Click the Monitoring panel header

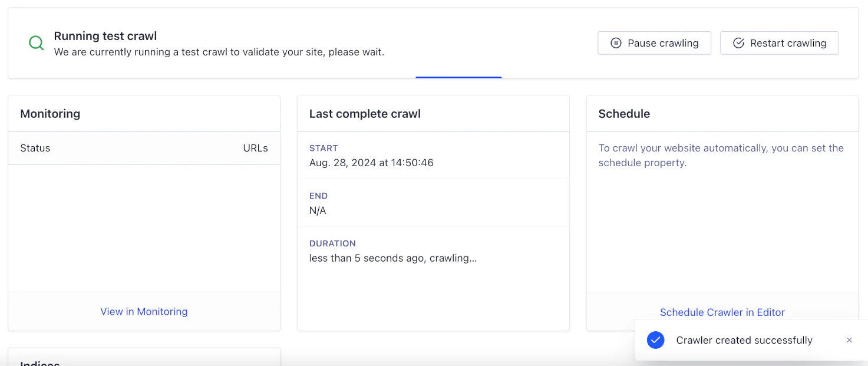[50, 113]
